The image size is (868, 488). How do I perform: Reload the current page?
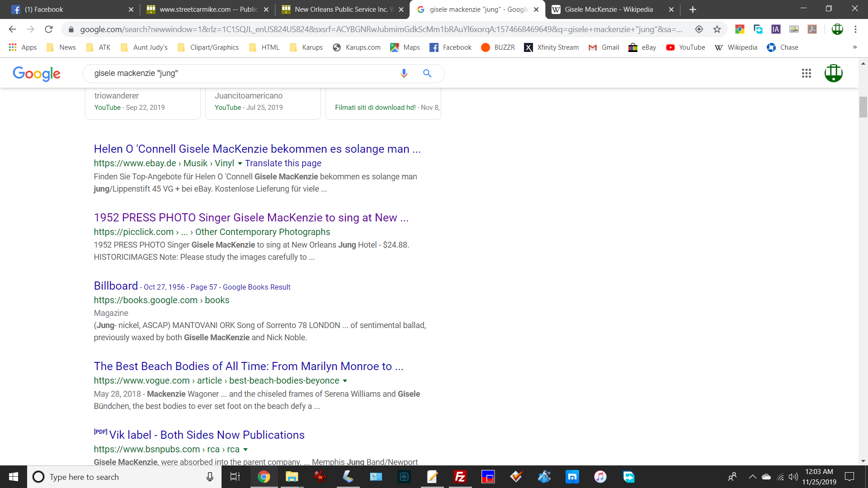[49, 29]
